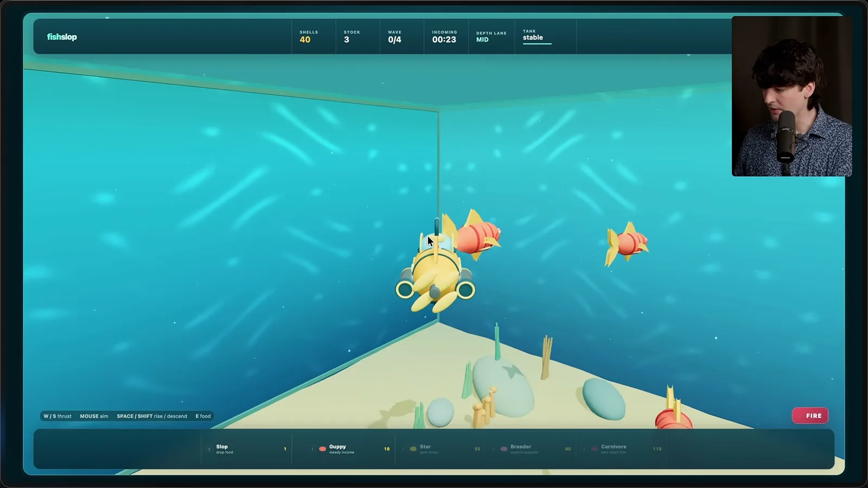This screenshot has width=868, height=488.
Task: Click the Guppy price 18
Action: pyautogui.click(x=387, y=449)
